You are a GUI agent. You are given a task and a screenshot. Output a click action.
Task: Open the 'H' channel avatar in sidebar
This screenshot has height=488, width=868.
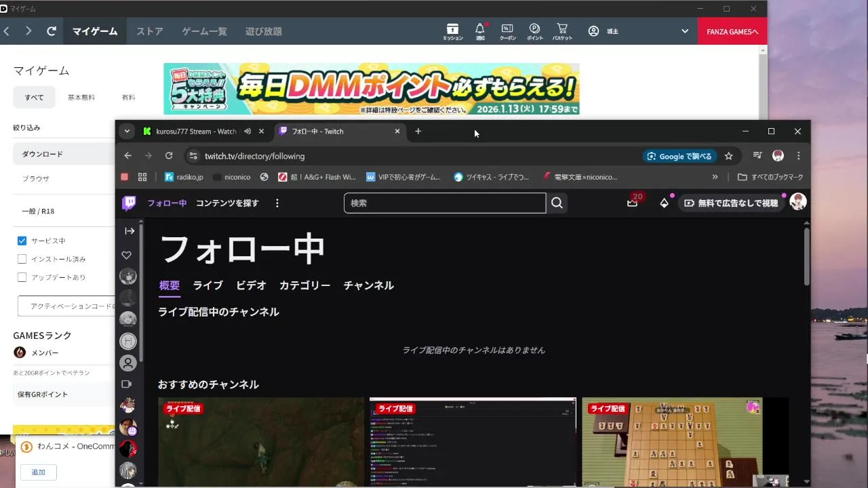click(x=127, y=341)
